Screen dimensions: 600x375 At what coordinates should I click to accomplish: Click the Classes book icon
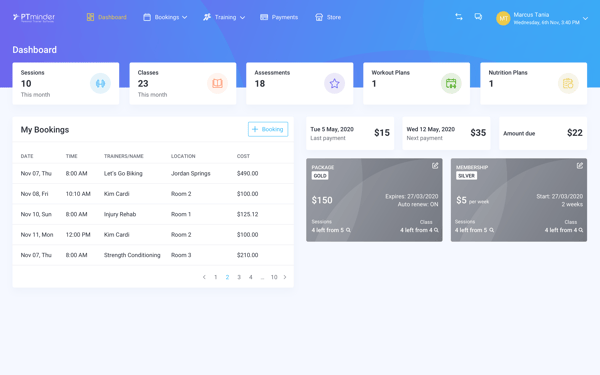point(217,83)
